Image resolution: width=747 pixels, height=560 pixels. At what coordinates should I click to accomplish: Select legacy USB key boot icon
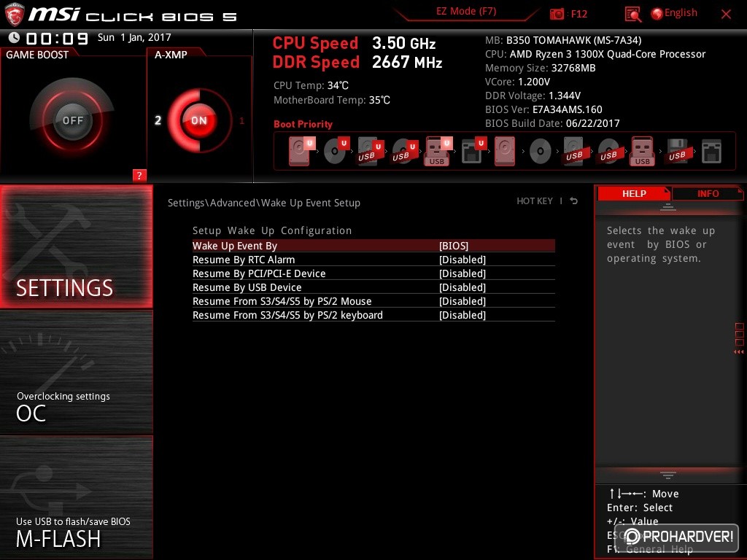coord(642,151)
